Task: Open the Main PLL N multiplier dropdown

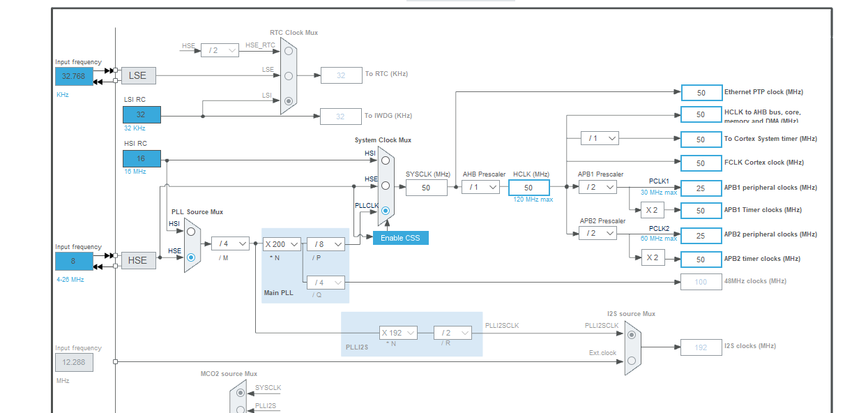Action: (x=282, y=243)
